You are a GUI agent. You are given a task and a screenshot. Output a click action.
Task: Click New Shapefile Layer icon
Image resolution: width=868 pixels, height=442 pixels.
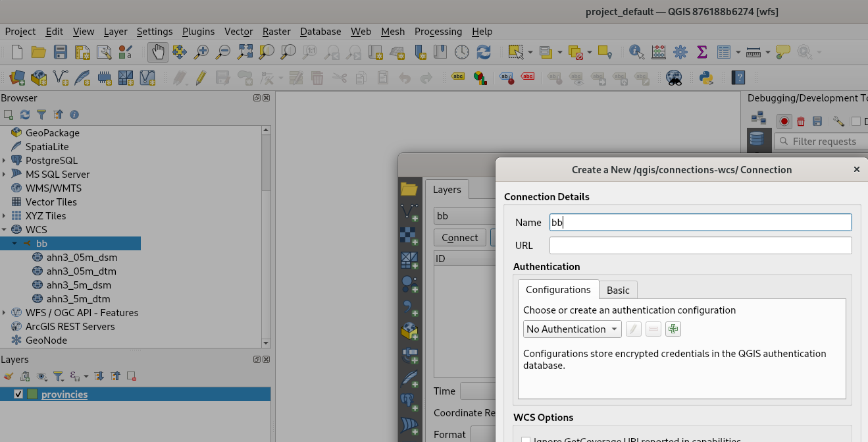(61, 78)
